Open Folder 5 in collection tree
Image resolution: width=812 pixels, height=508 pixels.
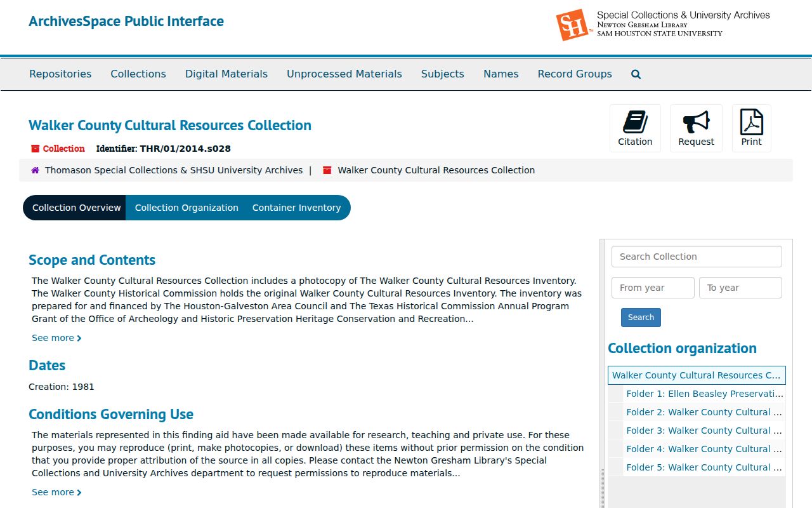click(704, 467)
